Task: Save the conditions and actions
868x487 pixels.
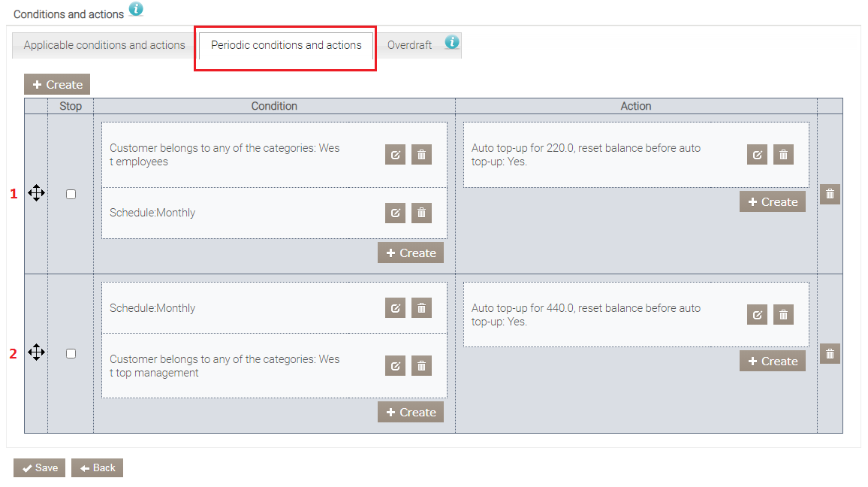Action: [40, 467]
